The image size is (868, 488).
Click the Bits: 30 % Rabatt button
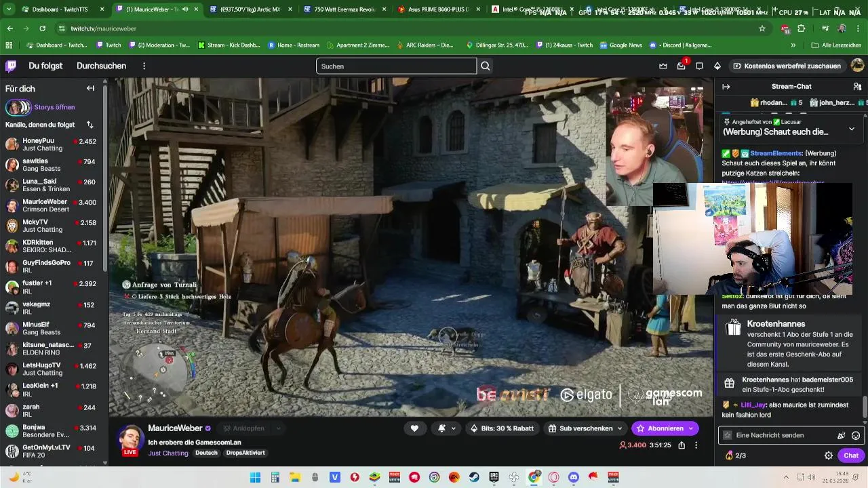tap(503, 428)
